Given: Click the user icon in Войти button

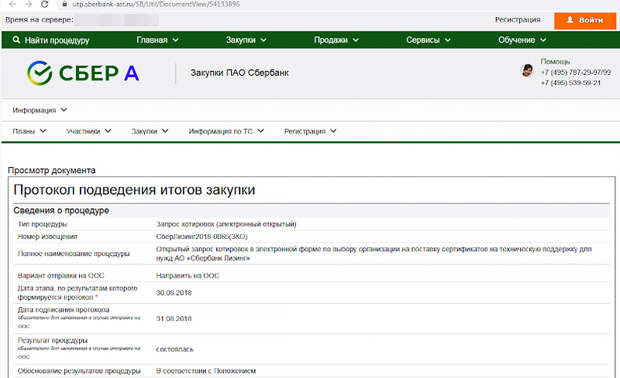Looking at the screenshot, I should (x=570, y=20).
